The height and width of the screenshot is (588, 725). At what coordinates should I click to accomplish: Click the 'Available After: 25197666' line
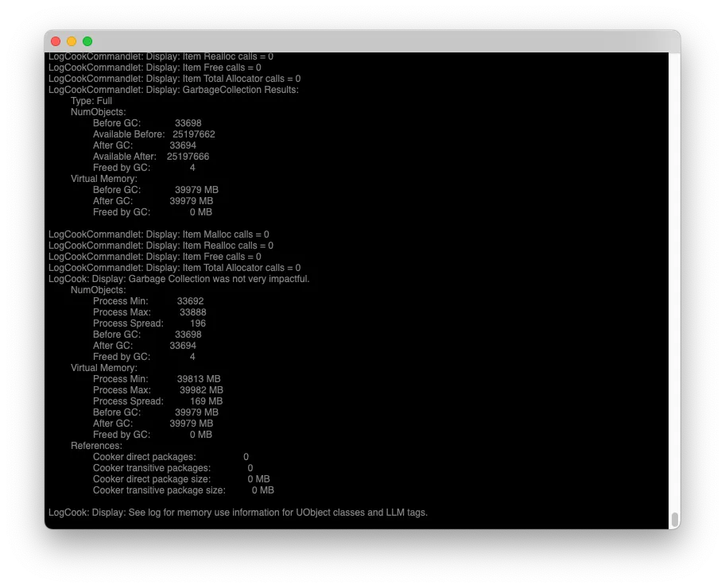151,157
